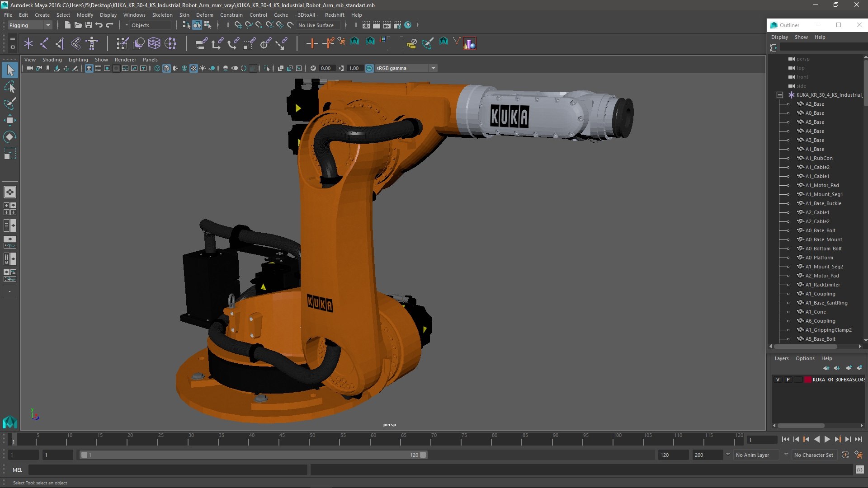Create a new empty display layer

tap(849, 368)
